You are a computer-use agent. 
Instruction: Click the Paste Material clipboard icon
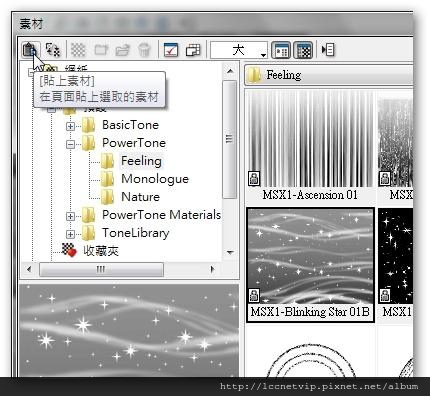click(30, 50)
